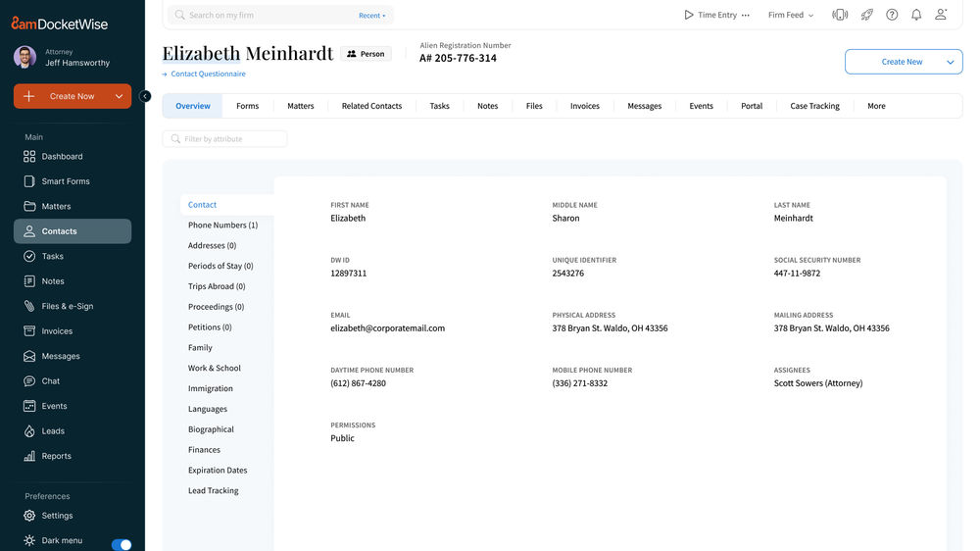Click the Files & e-Sign paperclip icon

tap(29, 307)
